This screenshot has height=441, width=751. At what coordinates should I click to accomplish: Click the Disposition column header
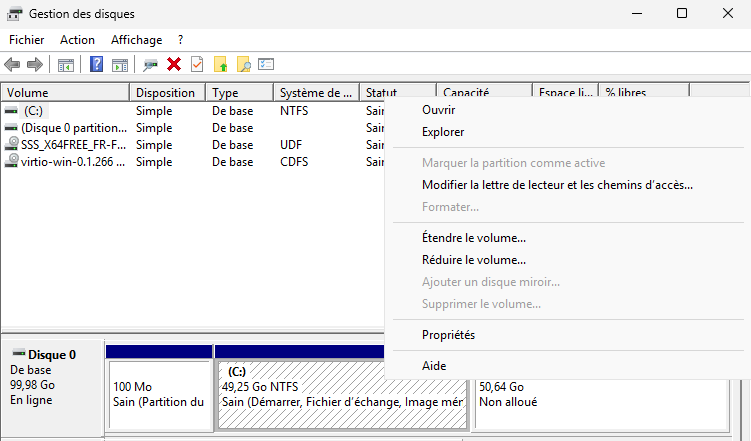166,93
